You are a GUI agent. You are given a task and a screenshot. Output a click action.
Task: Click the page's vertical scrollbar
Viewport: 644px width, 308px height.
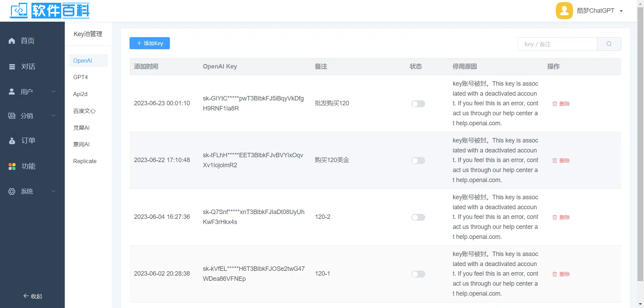[x=640, y=145]
